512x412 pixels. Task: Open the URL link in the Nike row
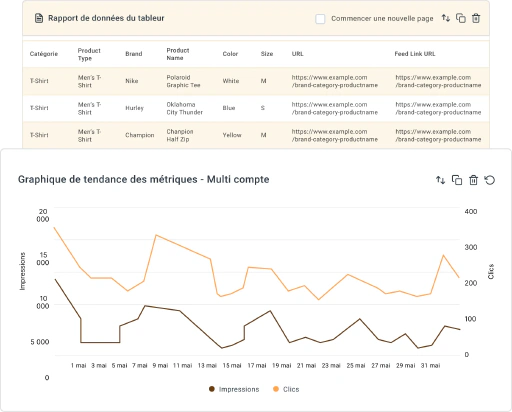(x=335, y=81)
